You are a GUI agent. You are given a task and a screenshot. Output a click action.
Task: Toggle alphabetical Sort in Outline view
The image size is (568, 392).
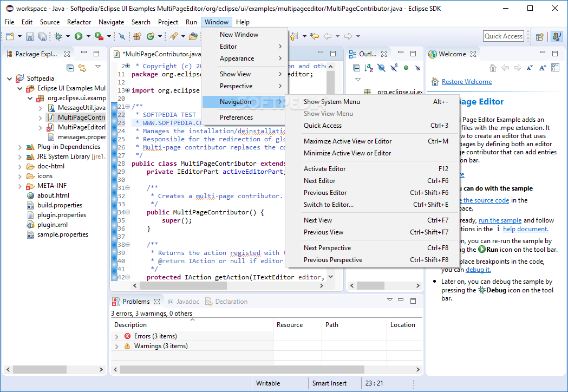point(369,68)
